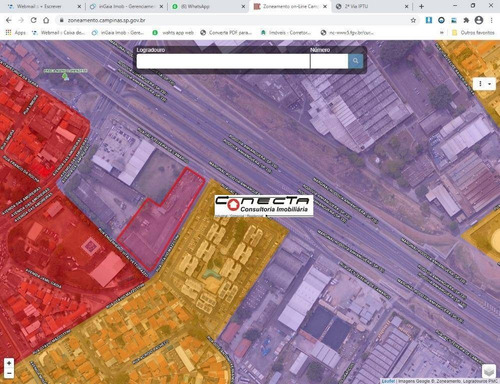Close the 2ª Via IPTU tab
This screenshot has width=500, height=384.
pyautogui.click(x=407, y=6)
